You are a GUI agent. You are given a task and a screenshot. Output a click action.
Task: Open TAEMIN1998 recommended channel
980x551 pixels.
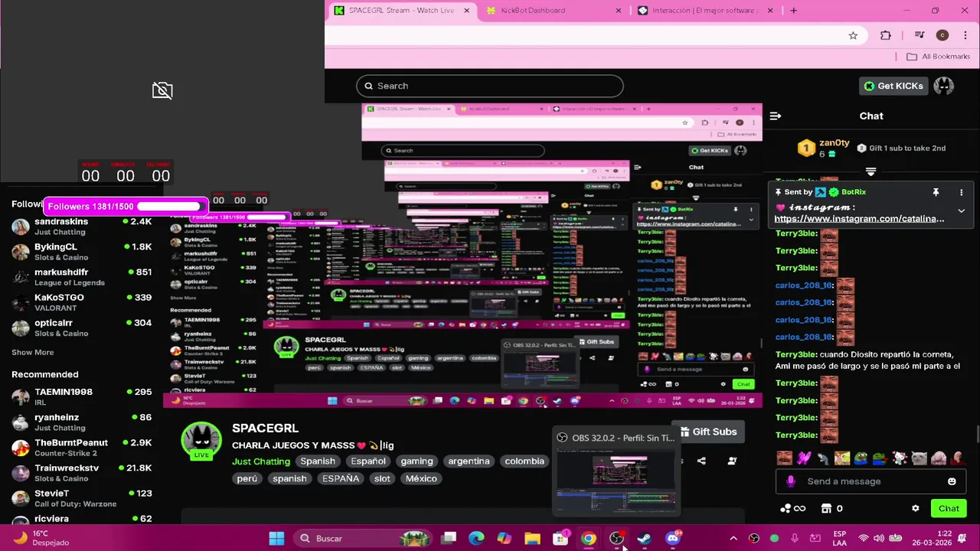click(x=81, y=396)
